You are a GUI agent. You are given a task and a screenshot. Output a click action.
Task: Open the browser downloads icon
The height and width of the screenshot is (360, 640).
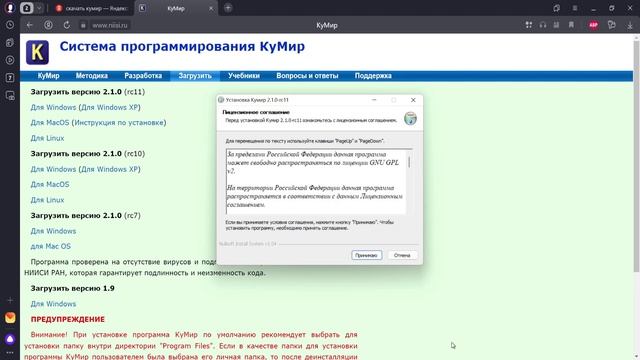pyautogui.click(x=630, y=25)
